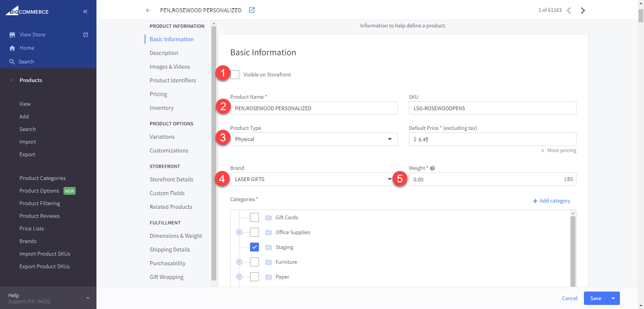This screenshot has width=644, height=309.
Task: Open the Brand dropdown
Action: [314, 179]
